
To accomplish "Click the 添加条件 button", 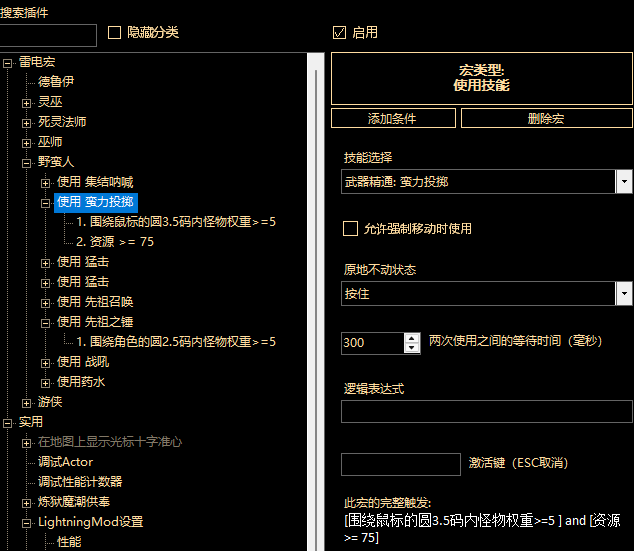I will [393, 118].
